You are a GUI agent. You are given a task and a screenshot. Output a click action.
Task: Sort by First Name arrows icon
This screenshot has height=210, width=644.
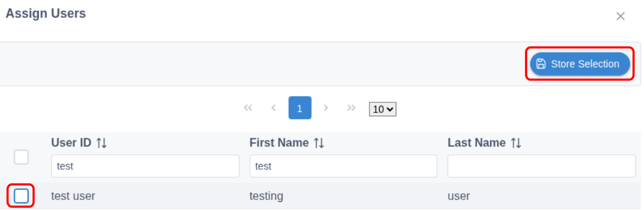319,143
